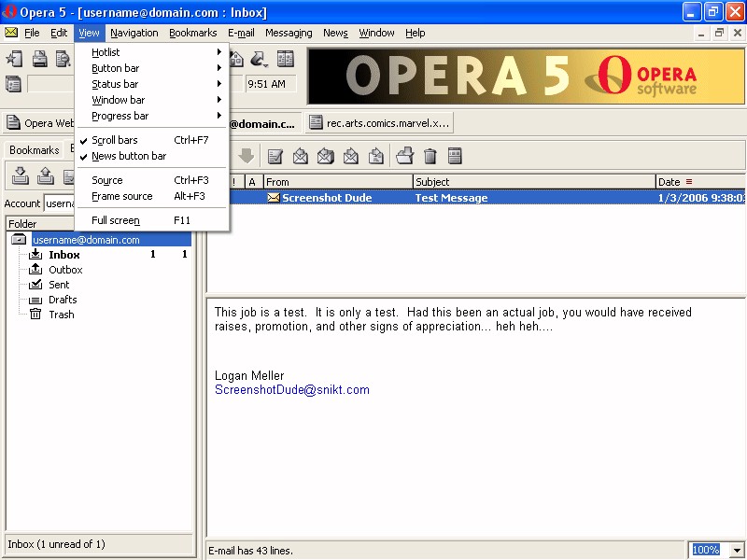Switch to rec.arts.comics.marvel window tab
This screenshot has height=560, width=747.
(379, 123)
